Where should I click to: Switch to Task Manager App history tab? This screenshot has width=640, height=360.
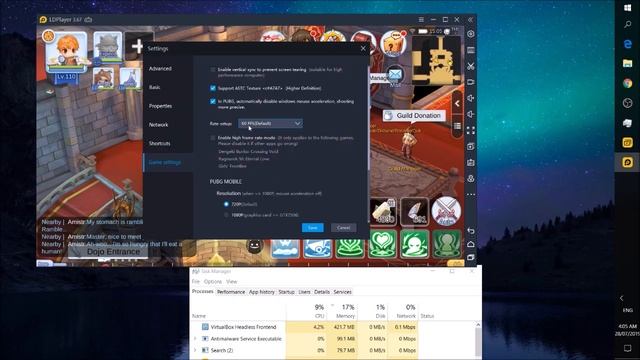(262, 292)
